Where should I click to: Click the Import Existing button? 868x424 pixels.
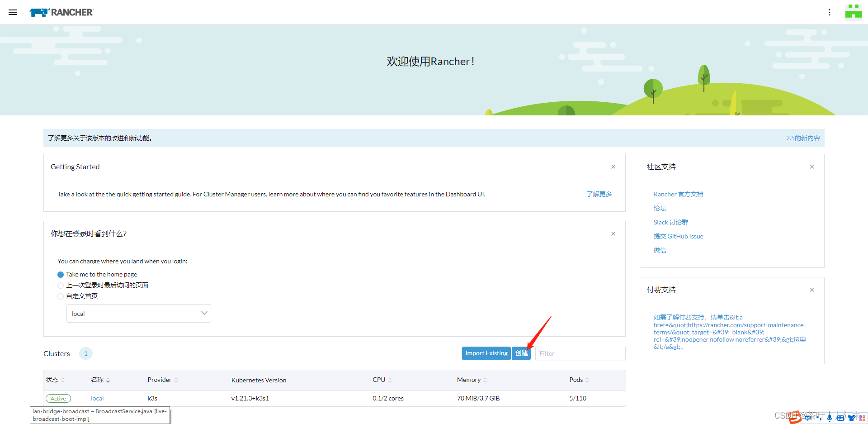tap(486, 353)
